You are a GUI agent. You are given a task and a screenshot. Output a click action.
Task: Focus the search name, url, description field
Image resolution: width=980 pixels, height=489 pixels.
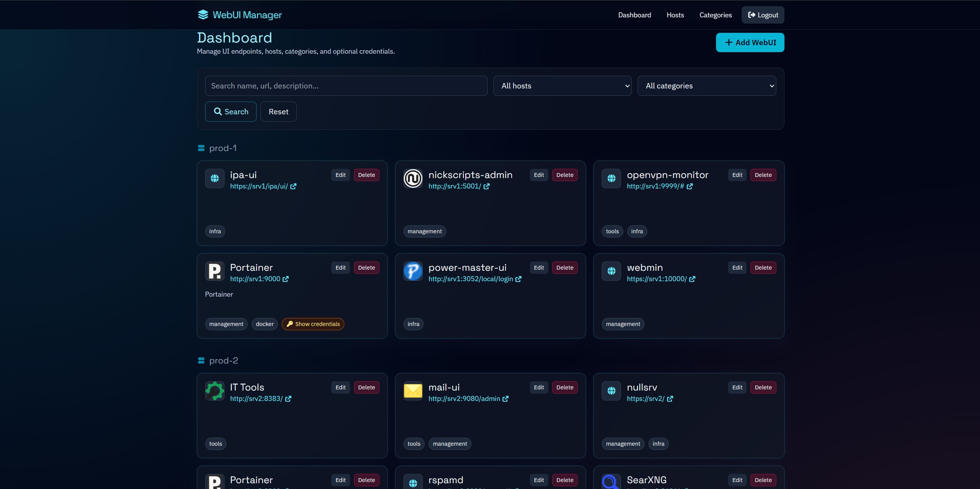346,86
